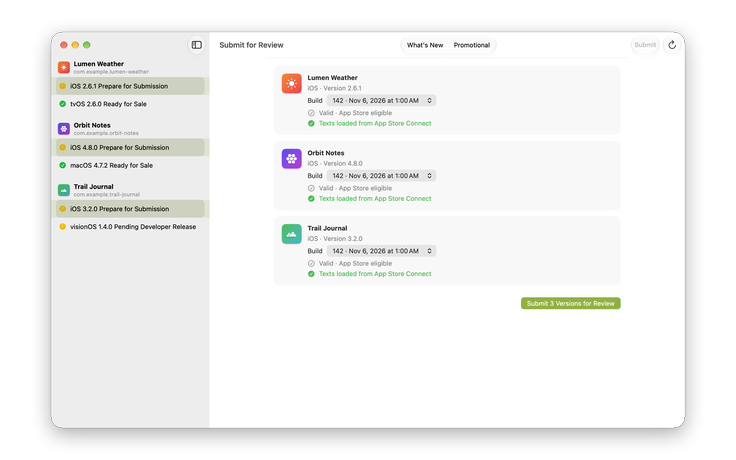This screenshot has height=460, width=736.
Task: Click green check icon in Lumen Weather card
Action: 311,123
